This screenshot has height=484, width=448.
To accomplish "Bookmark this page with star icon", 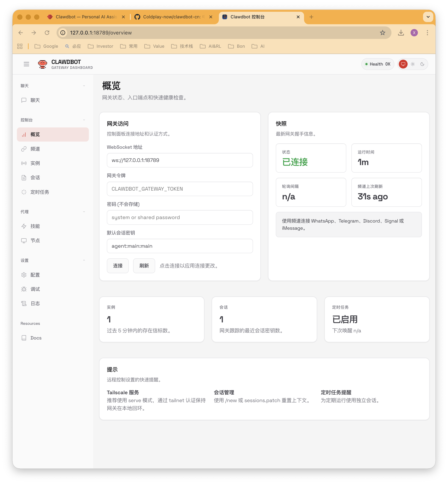I will coord(383,33).
